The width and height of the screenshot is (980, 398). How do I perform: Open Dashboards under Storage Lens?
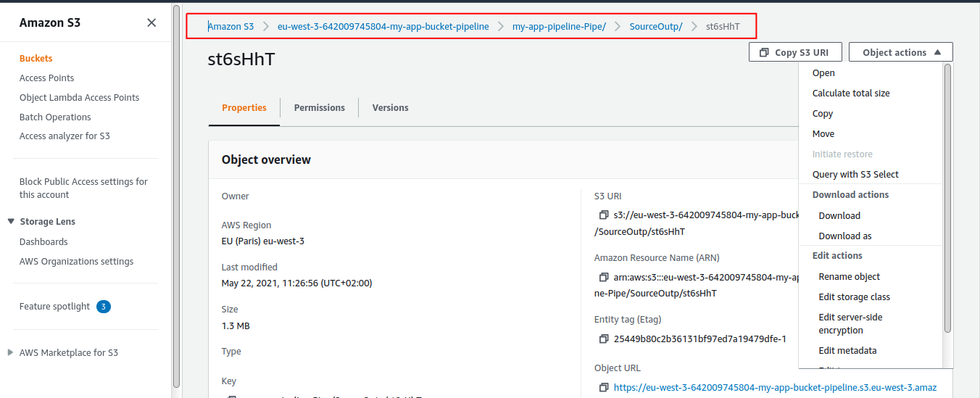tap(43, 241)
